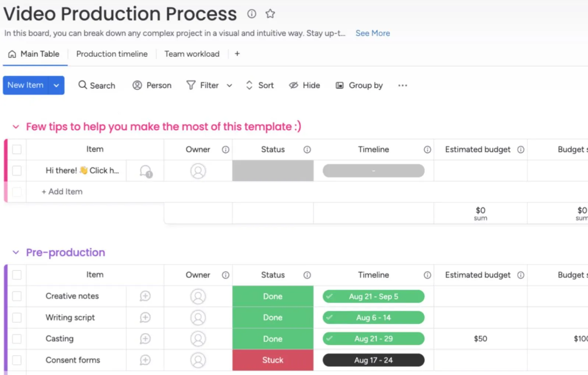Filter by Person
The width and height of the screenshot is (588, 375).
[x=152, y=85]
